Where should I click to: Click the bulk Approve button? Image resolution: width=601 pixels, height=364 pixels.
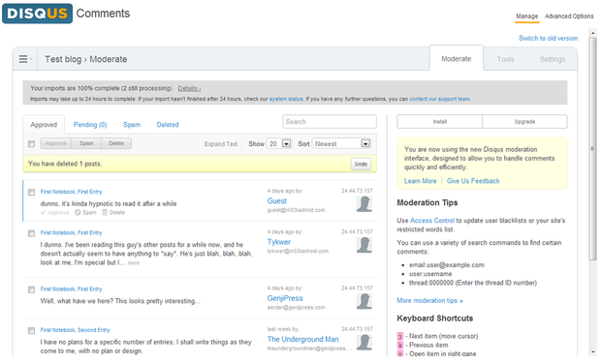coord(56,143)
